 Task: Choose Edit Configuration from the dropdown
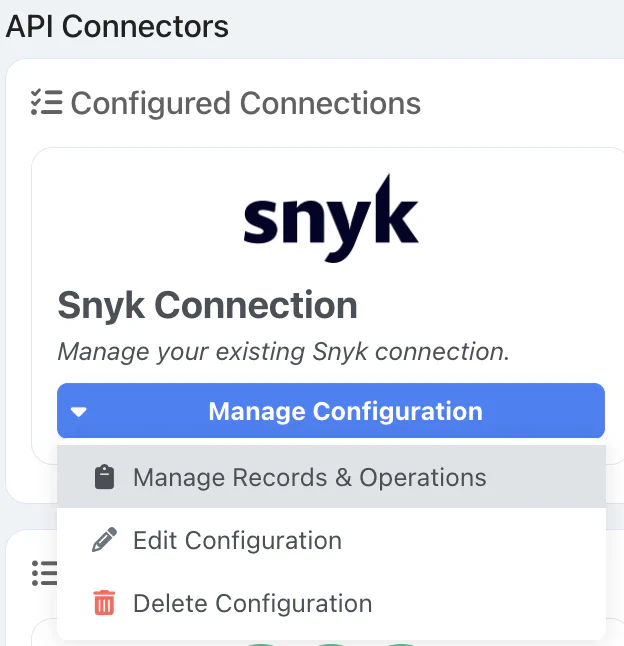[x=237, y=541]
